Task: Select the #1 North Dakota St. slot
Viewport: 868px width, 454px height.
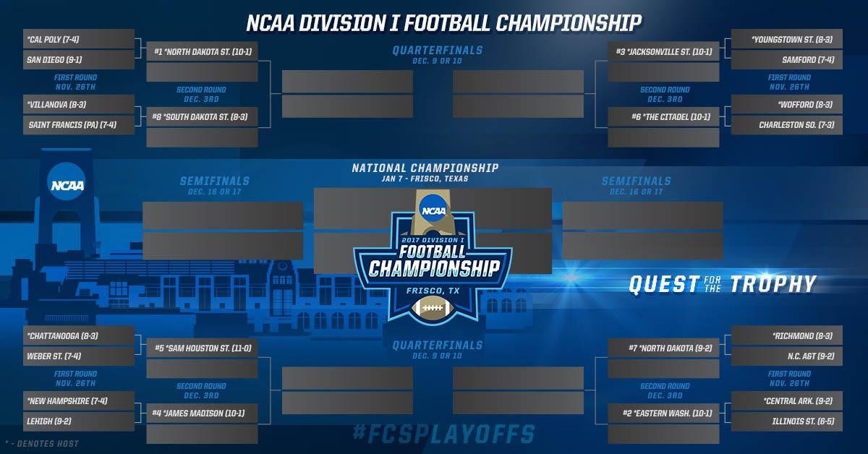Action: click(x=202, y=52)
